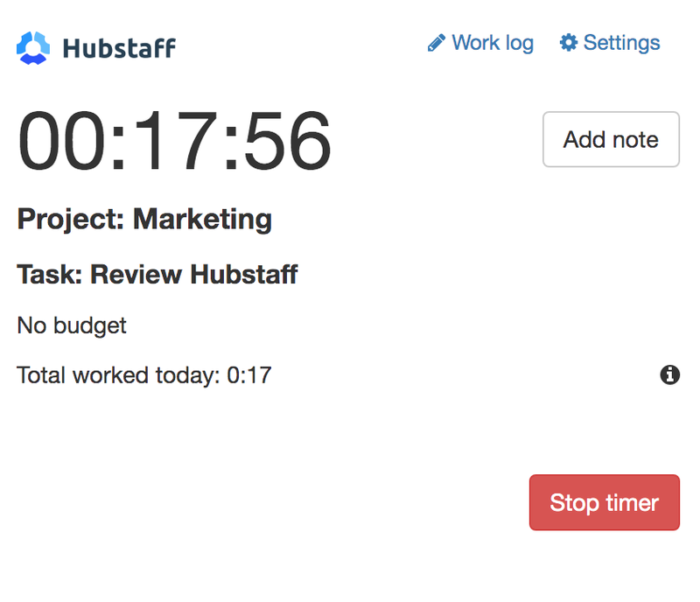Open the Settings link
This screenshot has width=700, height=602.
tap(610, 43)
